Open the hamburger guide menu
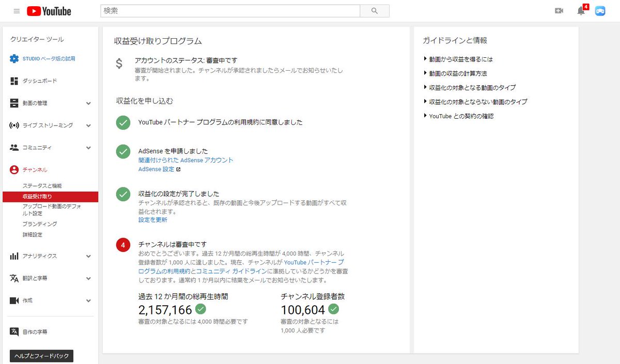This screenshot has height=364, width=620. pyautogui.click(x=17, y=11)
